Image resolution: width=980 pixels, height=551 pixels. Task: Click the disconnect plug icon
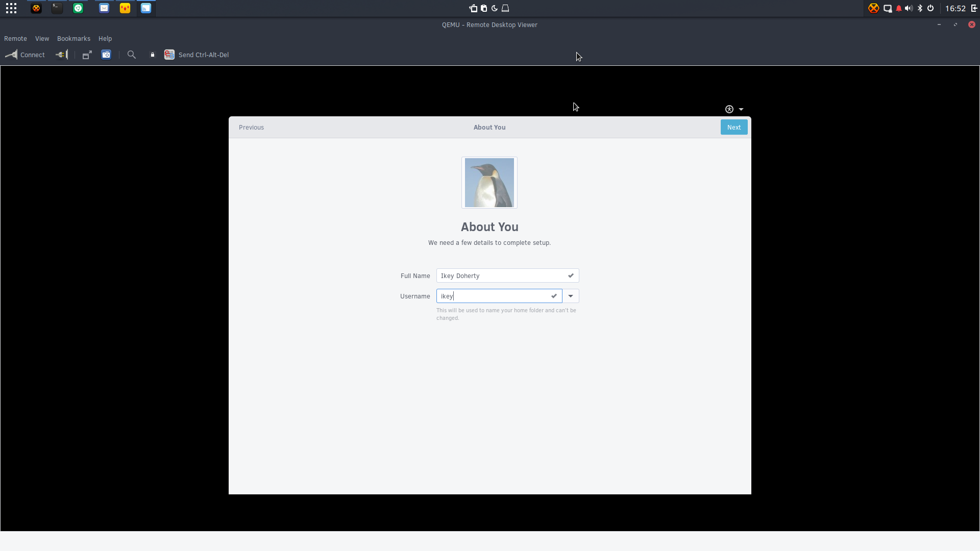pos(61,55)
